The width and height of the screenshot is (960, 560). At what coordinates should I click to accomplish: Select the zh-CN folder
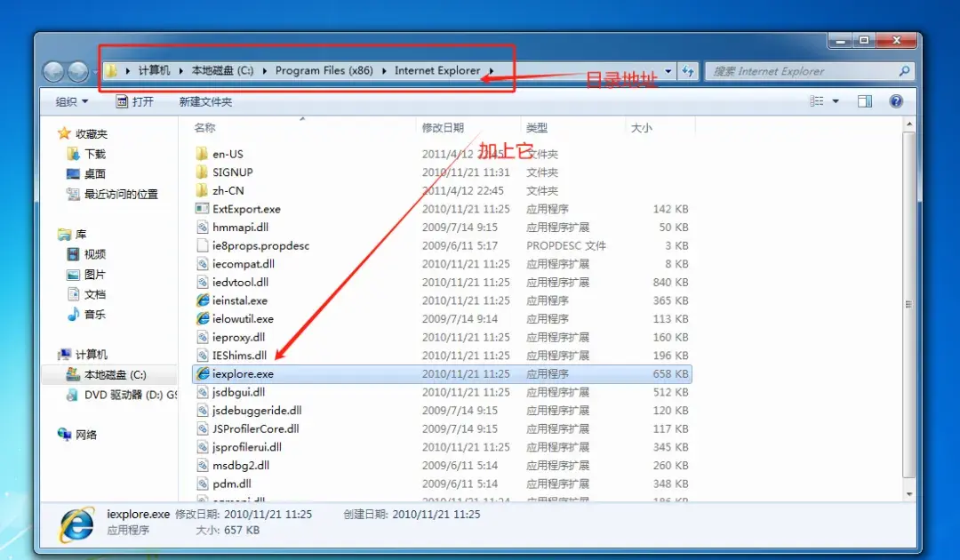(228, 190)
